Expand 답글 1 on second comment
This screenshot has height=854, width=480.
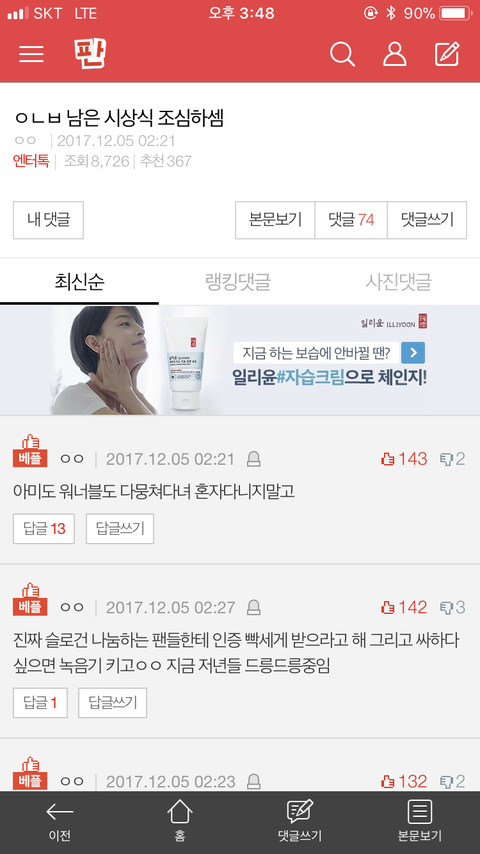click(x=40, y=703)
